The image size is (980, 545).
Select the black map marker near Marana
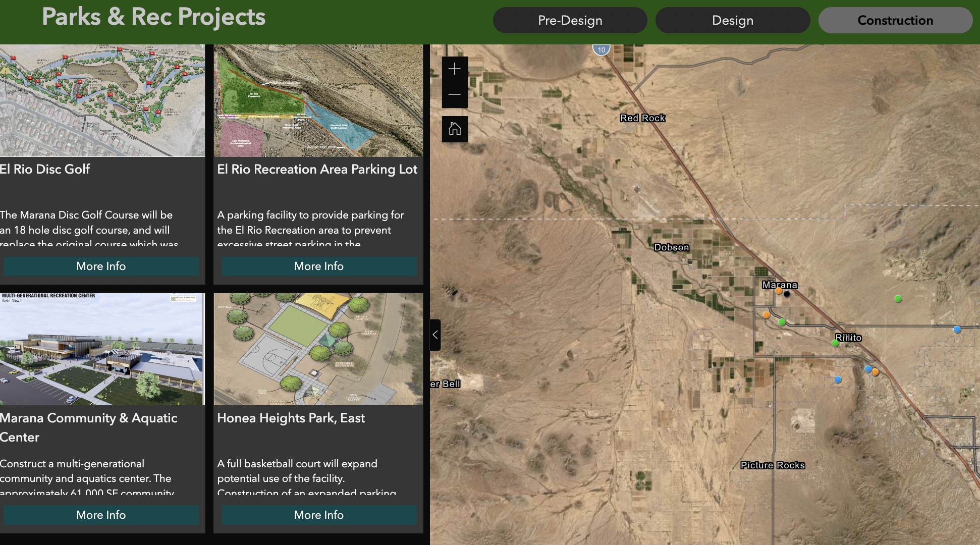coord(787,294)
